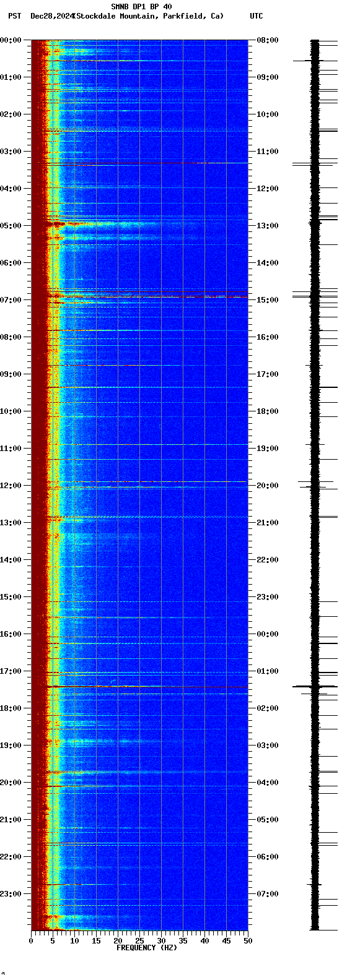Click the UTC time label '15:00'
The image size is (342, 980).
(x=268, y=300)
